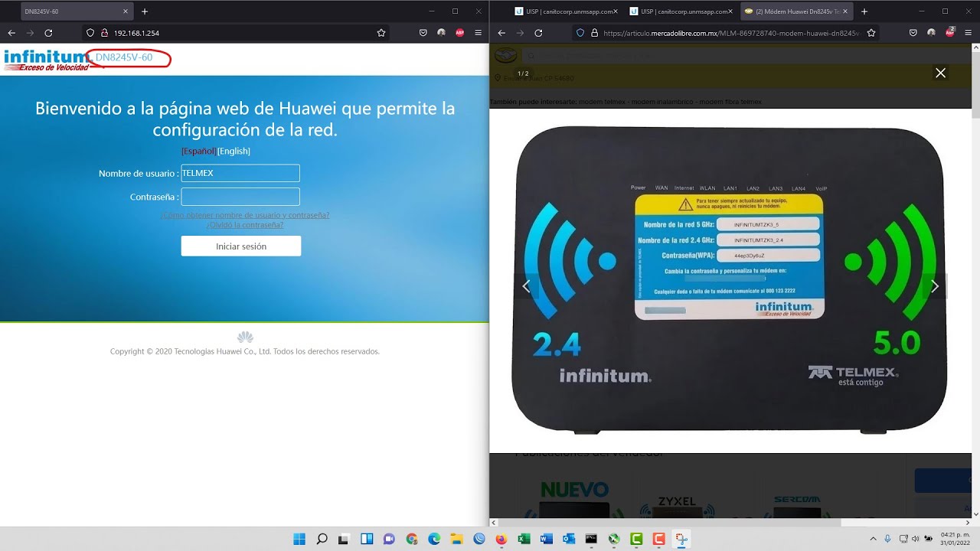Go back in the MercadoLibre window

501,33
